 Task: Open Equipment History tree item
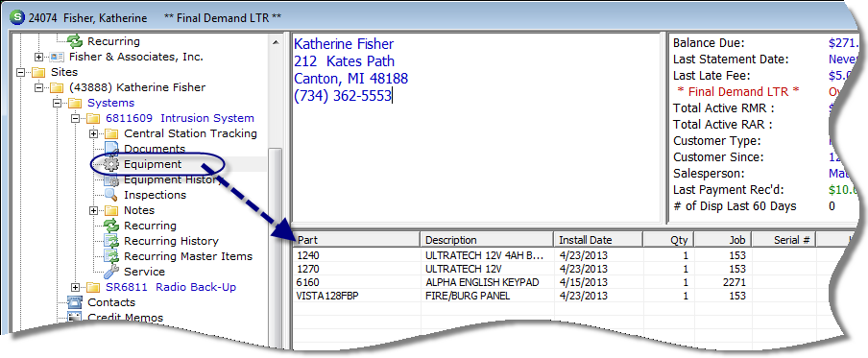click(172, 179)
